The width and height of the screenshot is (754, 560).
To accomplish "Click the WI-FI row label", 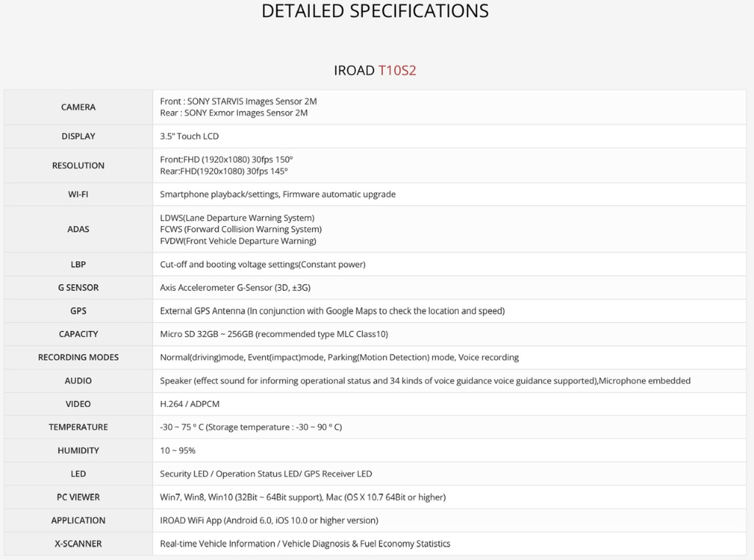I will coord(78,195).
